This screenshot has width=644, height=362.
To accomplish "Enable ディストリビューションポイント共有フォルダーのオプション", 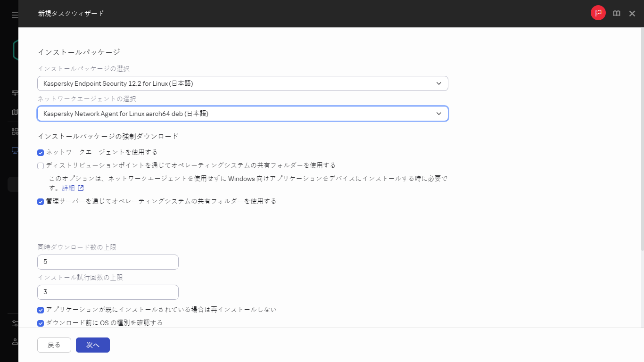I will (40, 165).
